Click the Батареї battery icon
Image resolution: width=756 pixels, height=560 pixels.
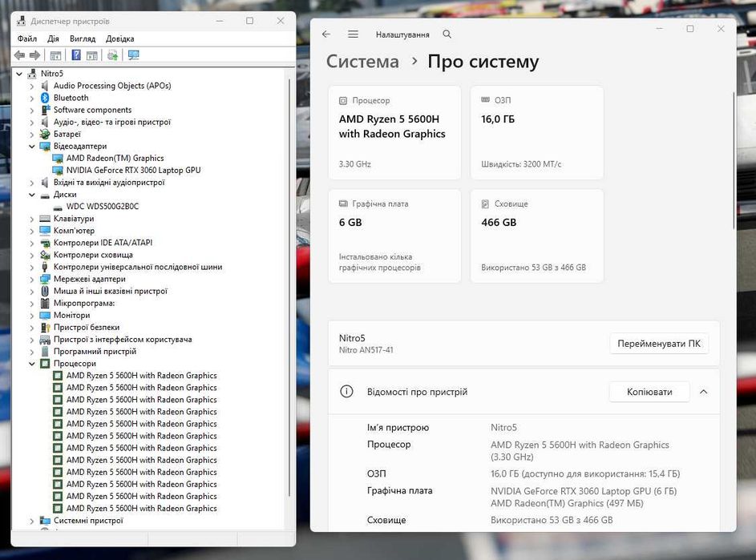(45, 134)
